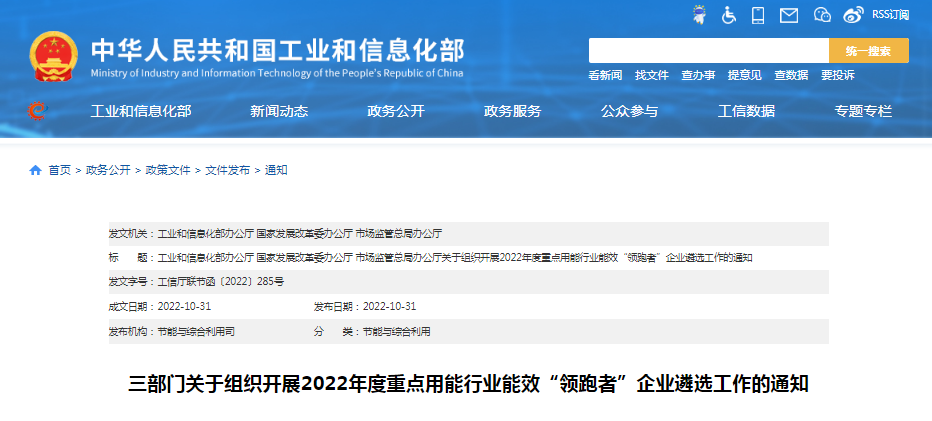Open 专题专栏 navigation item

click(x=863, y=111)
